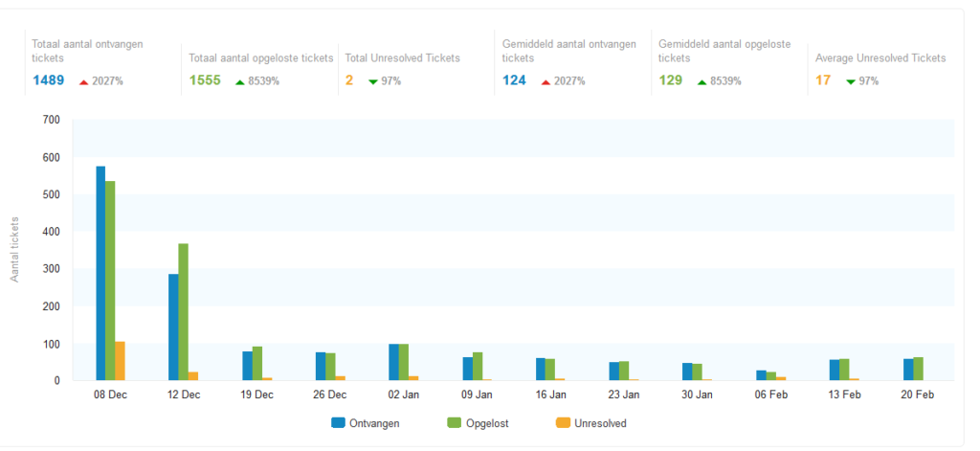Click green down arrow beside 2 unresolved
Viewport: 980px width, 451px height.
tap(373, 82)
